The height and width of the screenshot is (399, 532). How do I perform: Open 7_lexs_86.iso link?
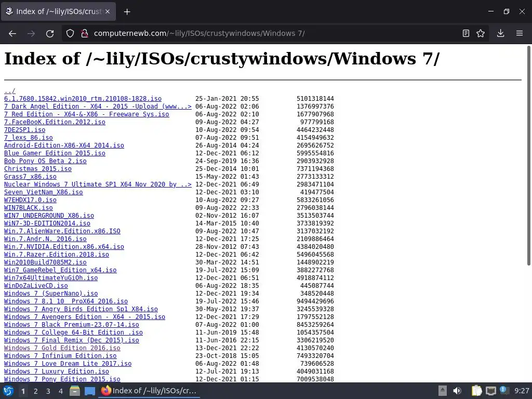point(29,138)
